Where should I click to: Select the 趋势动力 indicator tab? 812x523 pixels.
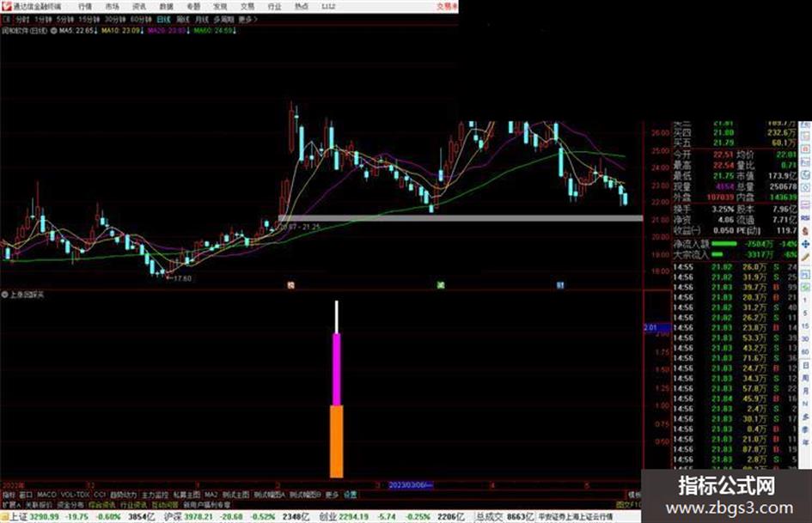[123, 495]
